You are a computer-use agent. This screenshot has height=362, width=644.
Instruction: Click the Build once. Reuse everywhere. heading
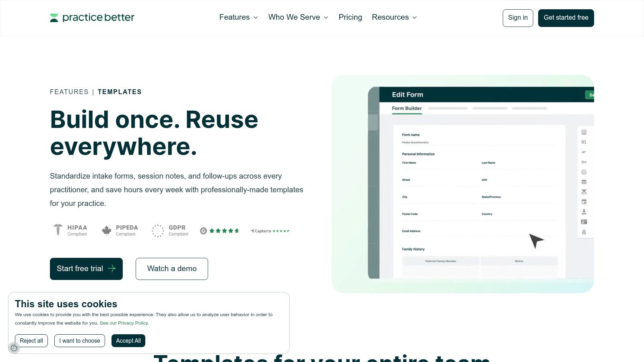(x=154, y=133)
